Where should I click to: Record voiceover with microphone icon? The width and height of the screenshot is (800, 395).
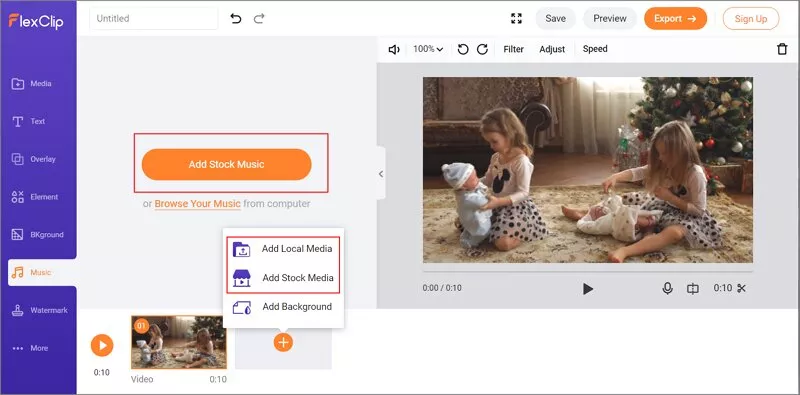click(x=667, y=289)
